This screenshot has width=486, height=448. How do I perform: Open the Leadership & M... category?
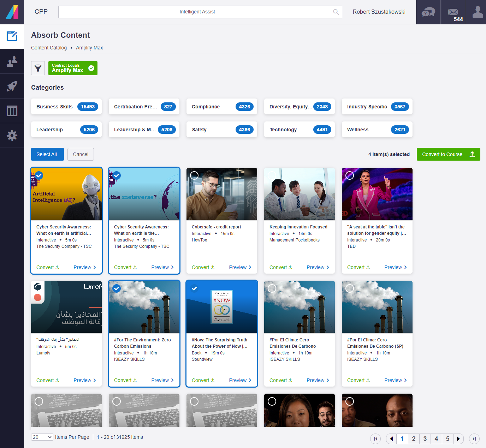144,130
